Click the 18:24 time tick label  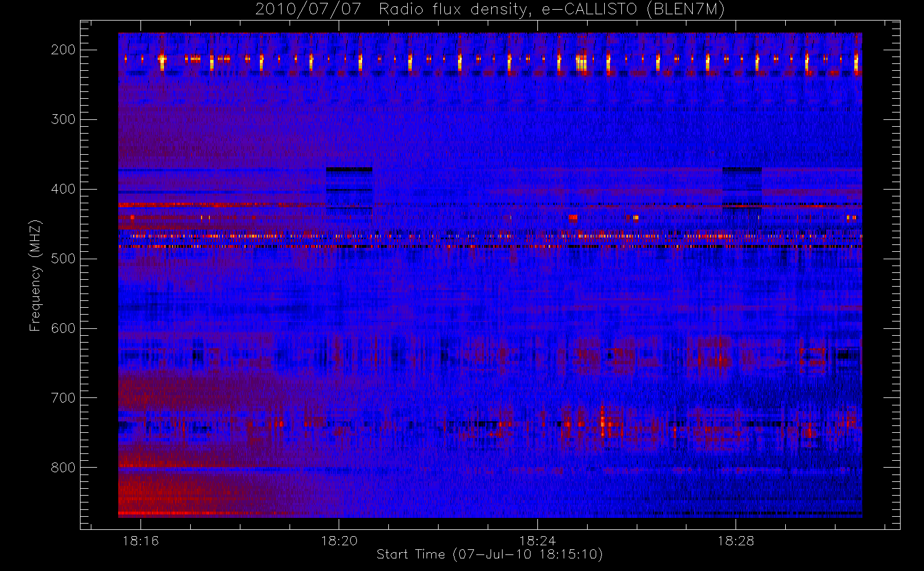coord(537,541)
